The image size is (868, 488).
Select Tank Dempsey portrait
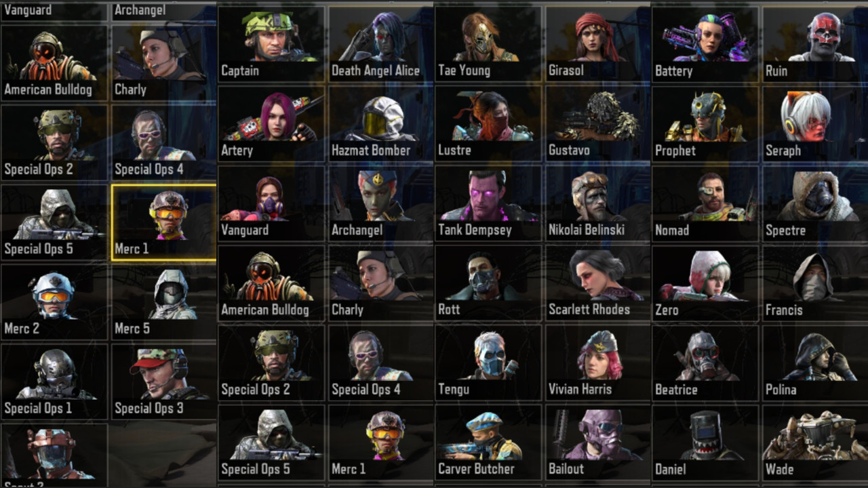point(488,203)
